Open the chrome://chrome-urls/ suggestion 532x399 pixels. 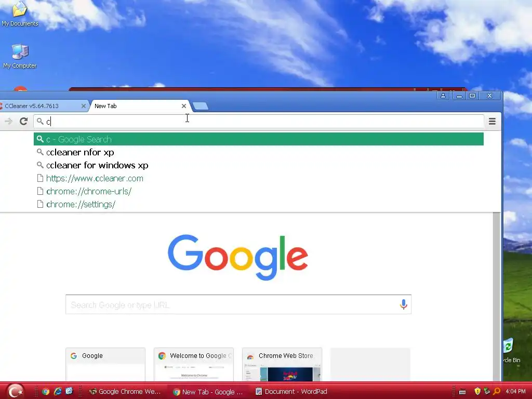pos(259,191)
